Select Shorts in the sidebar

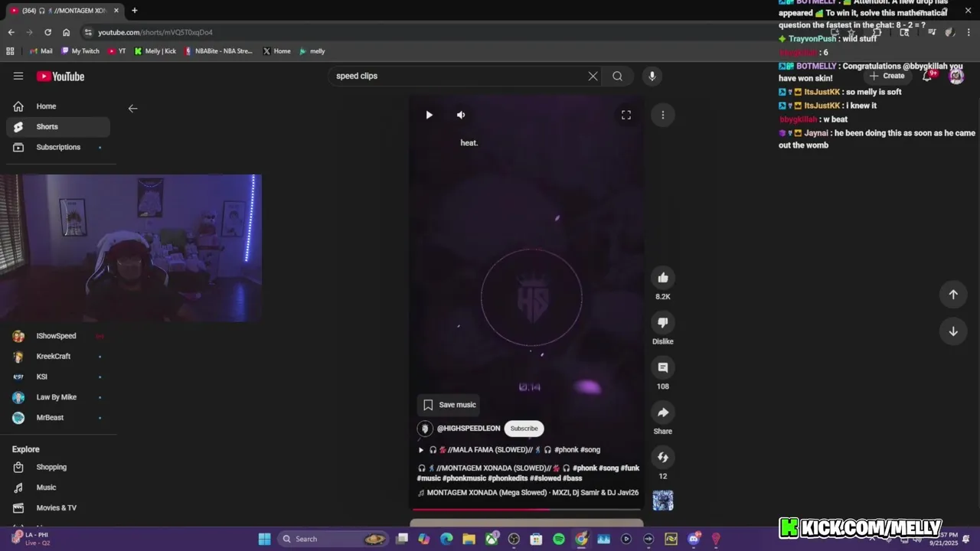[57, 126]
